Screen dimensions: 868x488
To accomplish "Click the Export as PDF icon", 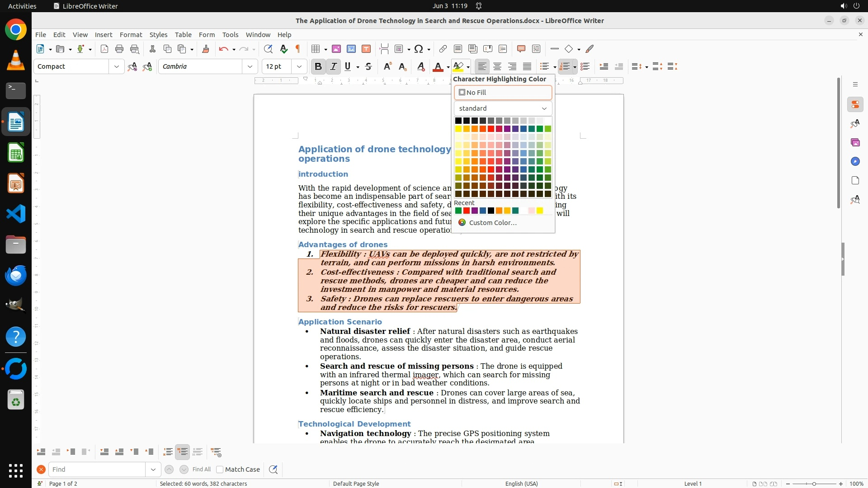I will (104, 49).
